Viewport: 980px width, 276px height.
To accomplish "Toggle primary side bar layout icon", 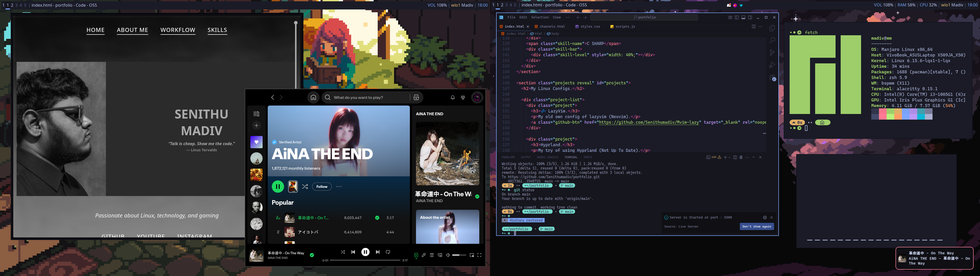I will 737,18.
